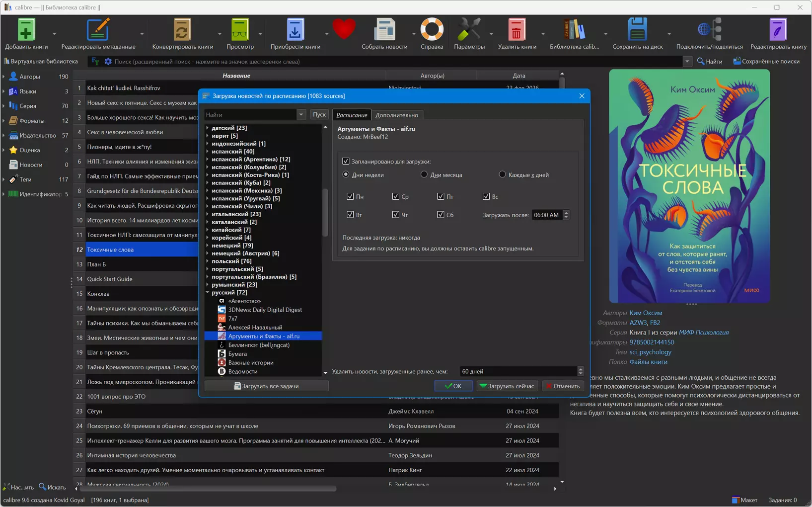Uncheck the Сб weekday checkbox
Image resolution: width=812 pixels, height=507 pixels.
[441, 215]
